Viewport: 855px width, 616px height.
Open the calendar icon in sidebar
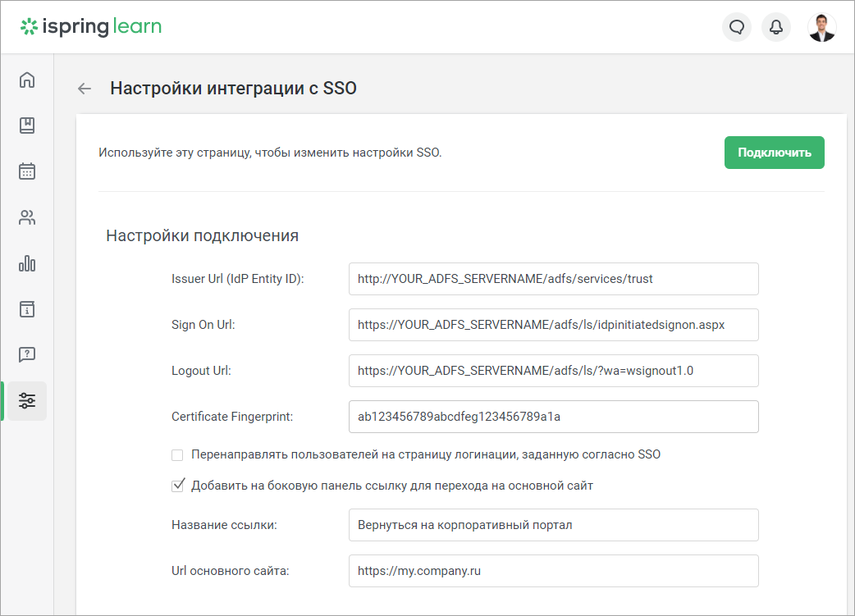[x=27, y=171]
